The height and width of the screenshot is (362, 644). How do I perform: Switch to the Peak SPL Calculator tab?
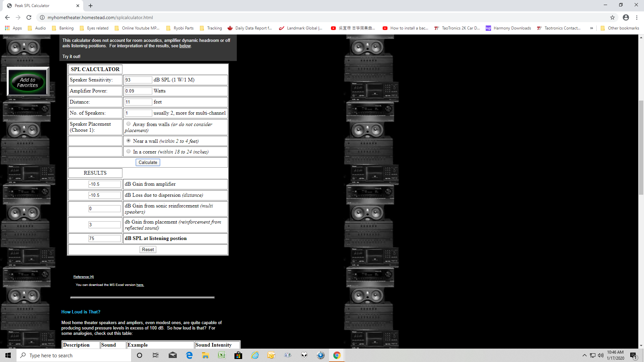point(40,6)
